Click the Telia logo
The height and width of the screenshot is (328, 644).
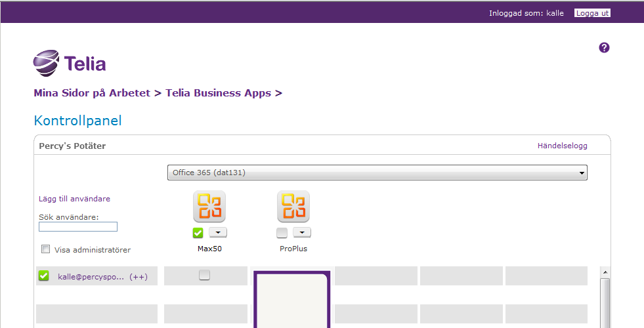pyautogui.click(x=70, y=63)
